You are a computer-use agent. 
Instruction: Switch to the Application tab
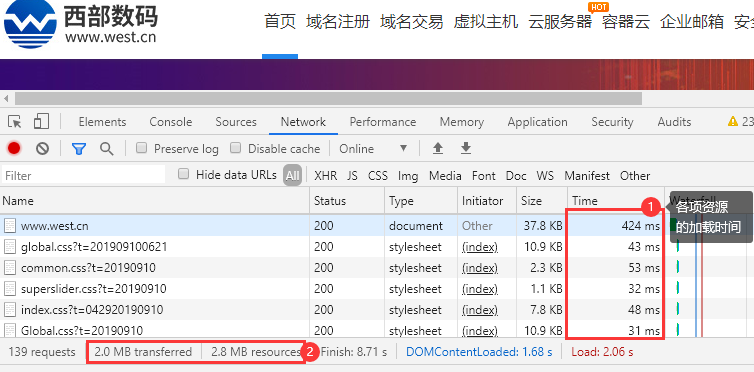[538, 122]
